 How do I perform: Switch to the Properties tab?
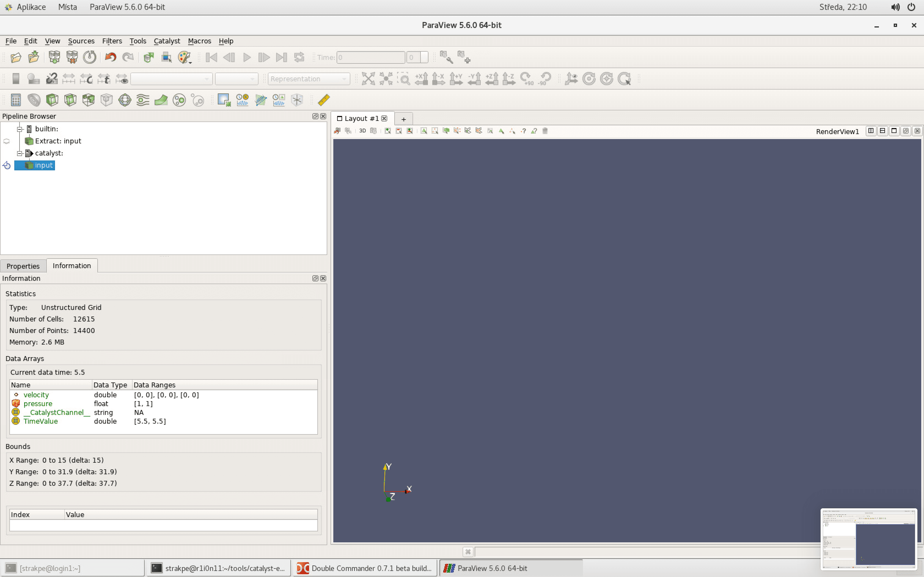coord(23,266)
